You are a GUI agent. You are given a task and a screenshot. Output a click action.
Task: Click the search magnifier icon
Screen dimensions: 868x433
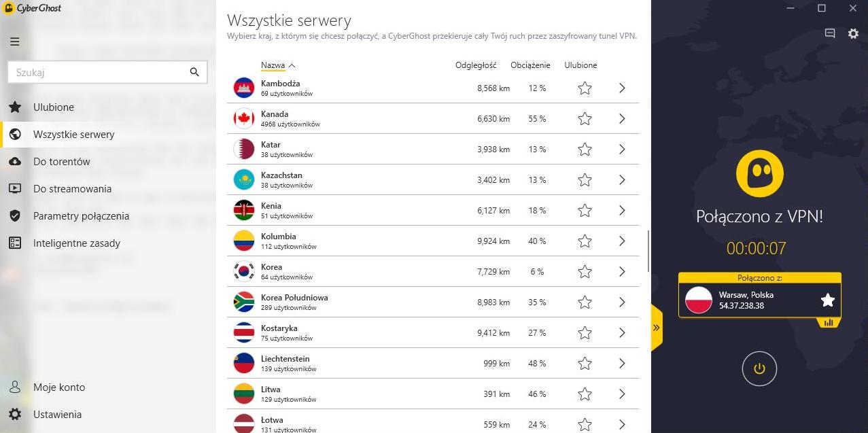pos(194,72)
